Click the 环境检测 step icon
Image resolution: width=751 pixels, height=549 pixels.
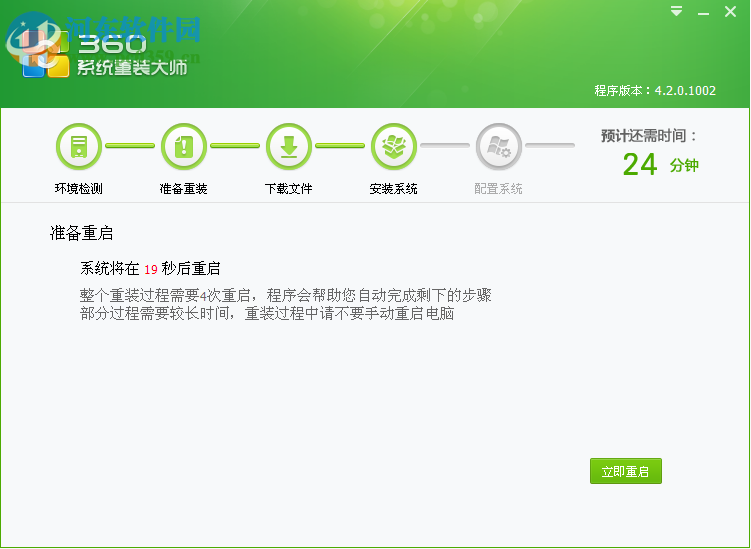(79, 147)
